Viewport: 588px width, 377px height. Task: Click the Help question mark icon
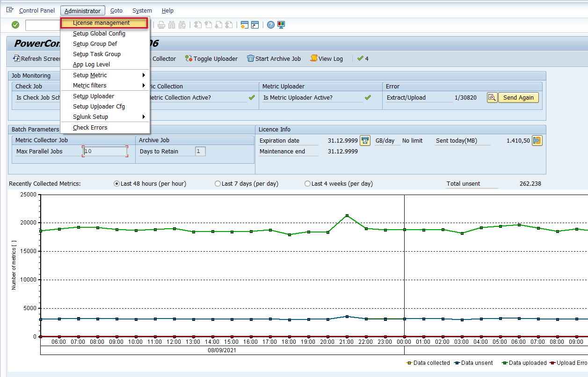[270, 25]
